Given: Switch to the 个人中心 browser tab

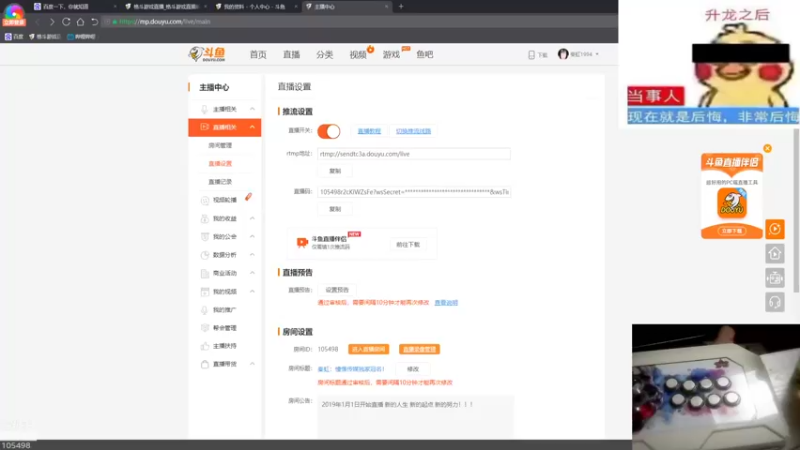Looking at the screenshot, I should [x=256, y=7].
